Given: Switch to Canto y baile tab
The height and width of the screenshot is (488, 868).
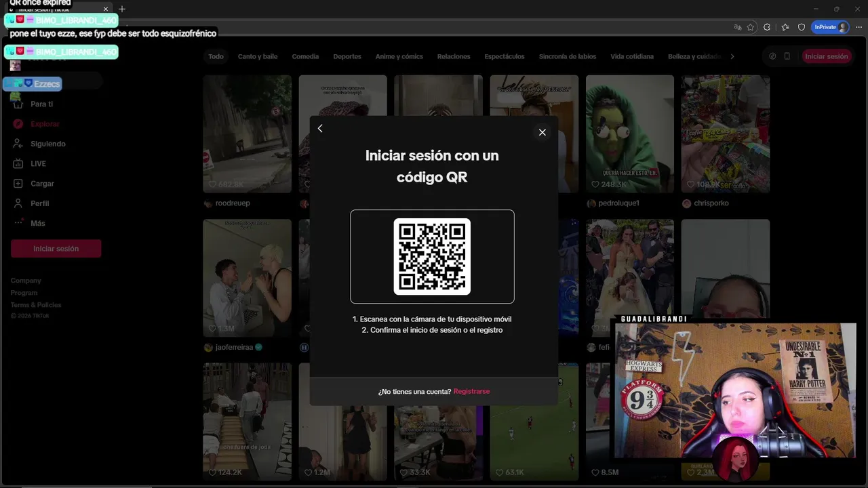Looking at the screenshot, I should click(x=258, y=56).
